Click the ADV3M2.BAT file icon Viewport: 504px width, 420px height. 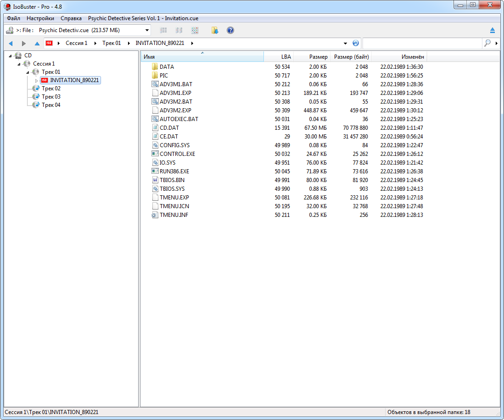pyautogui.click(x=155, y=101)
